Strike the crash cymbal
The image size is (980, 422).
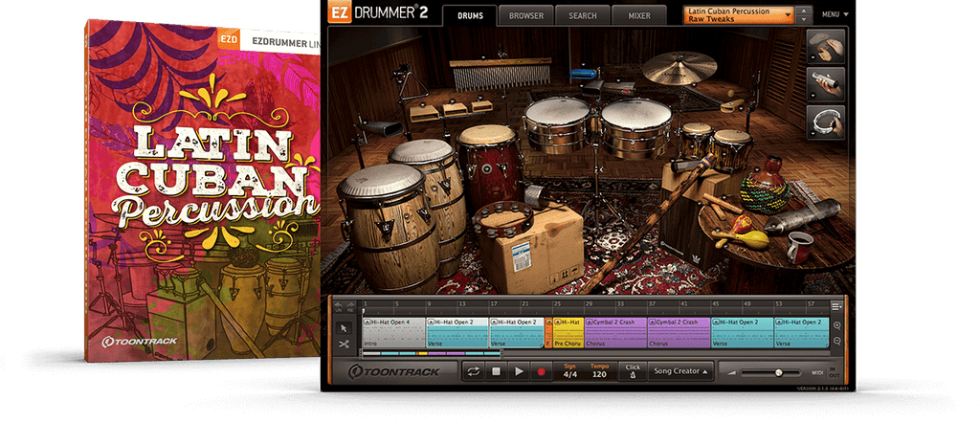(679, 67)
